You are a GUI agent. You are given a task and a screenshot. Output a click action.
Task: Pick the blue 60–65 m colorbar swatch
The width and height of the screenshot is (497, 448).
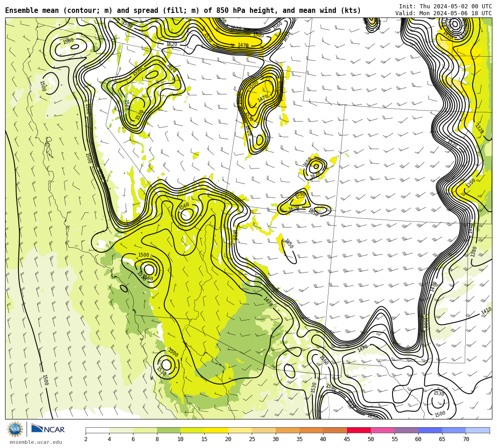(x=430, y=430)
